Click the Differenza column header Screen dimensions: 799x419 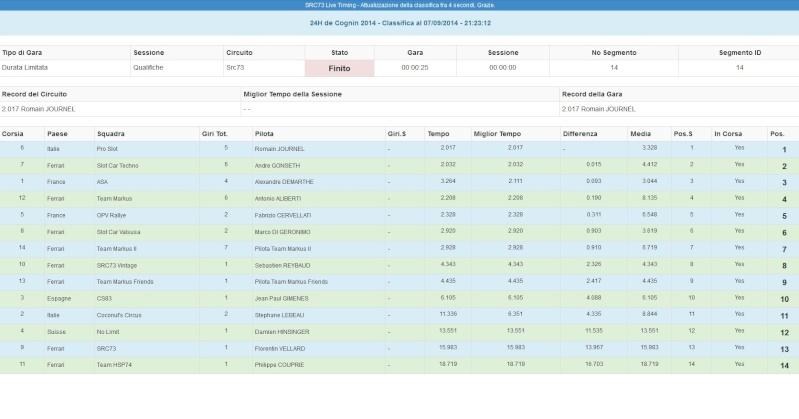pos(580,134)
